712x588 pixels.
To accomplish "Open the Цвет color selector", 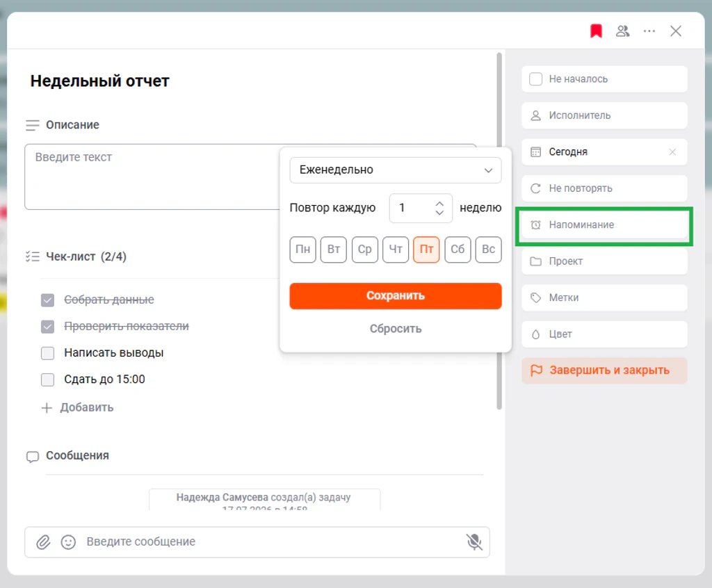I will [604, 334].
